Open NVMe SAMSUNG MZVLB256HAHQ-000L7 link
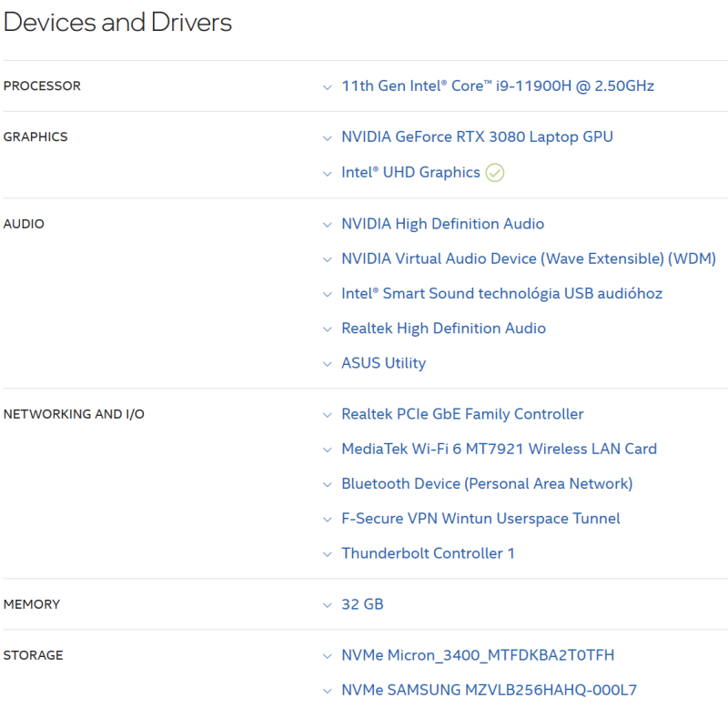 point(490,691)
